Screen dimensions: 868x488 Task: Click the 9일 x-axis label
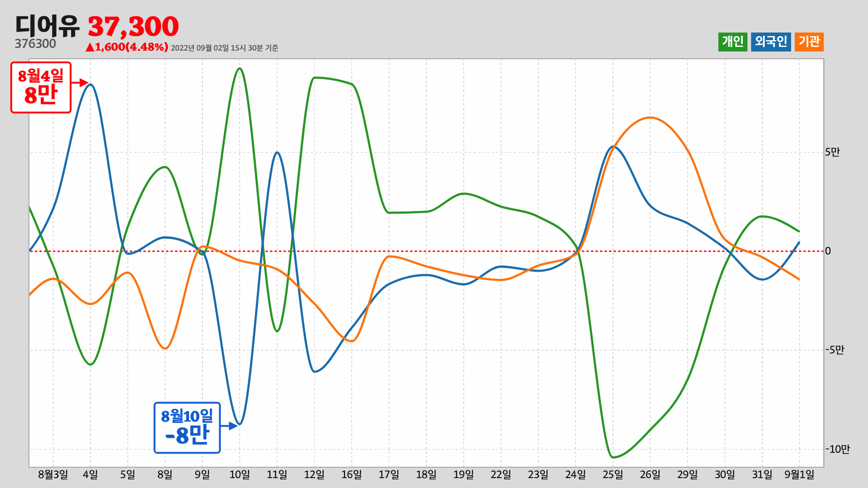coord(203,474)
